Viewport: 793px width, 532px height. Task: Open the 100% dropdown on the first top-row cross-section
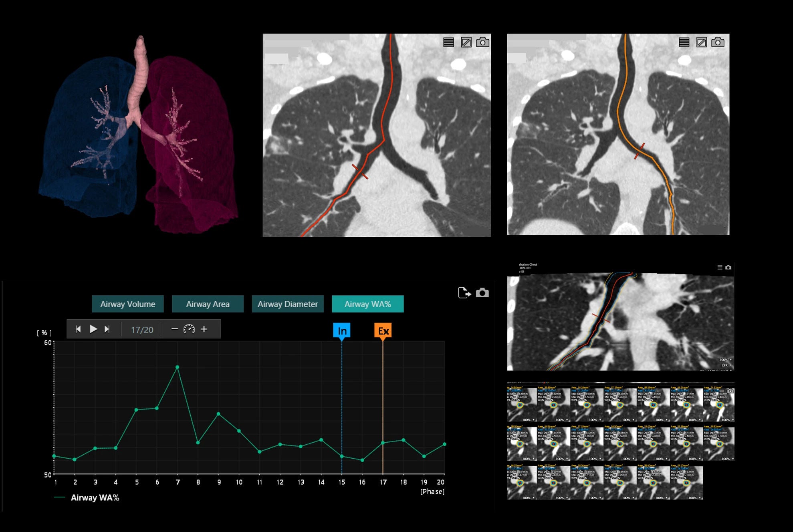click(528, 420)
